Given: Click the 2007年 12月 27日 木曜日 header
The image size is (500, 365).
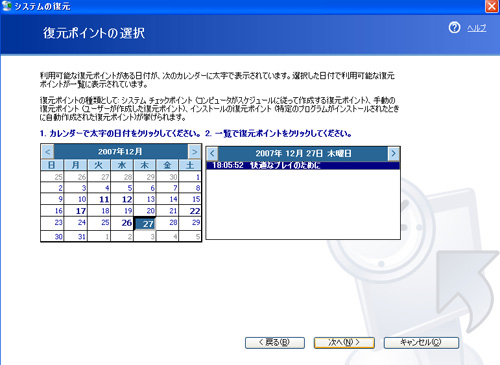Looking at the screenshot, I should (303, 154).
